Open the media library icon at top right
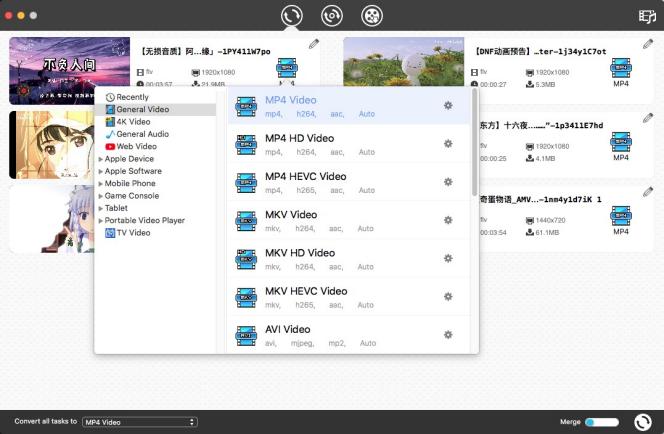Image resolution: width=664 pixels, height=434 pixels. pos(647,16)
